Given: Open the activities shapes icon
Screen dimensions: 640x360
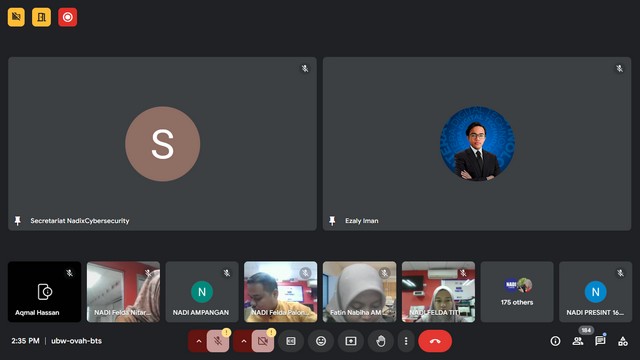Looking at the screenshot, I should 623,341.
